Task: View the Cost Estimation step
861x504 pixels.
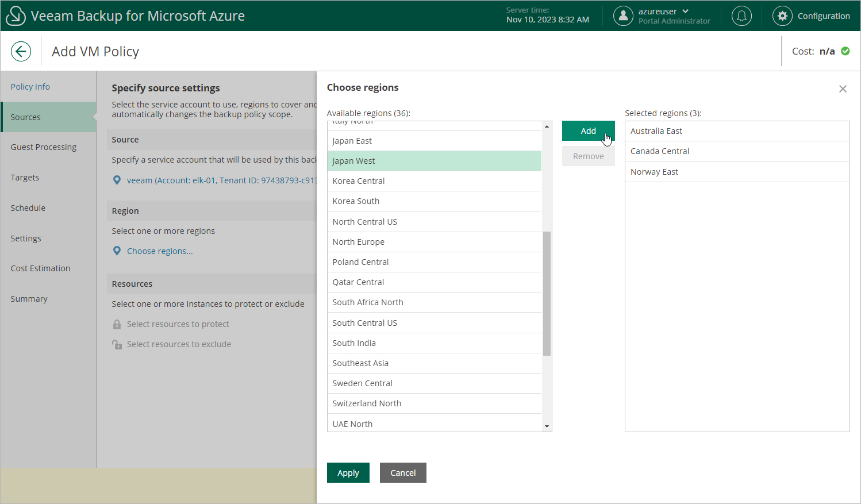Action: click(x=40, y=268)
